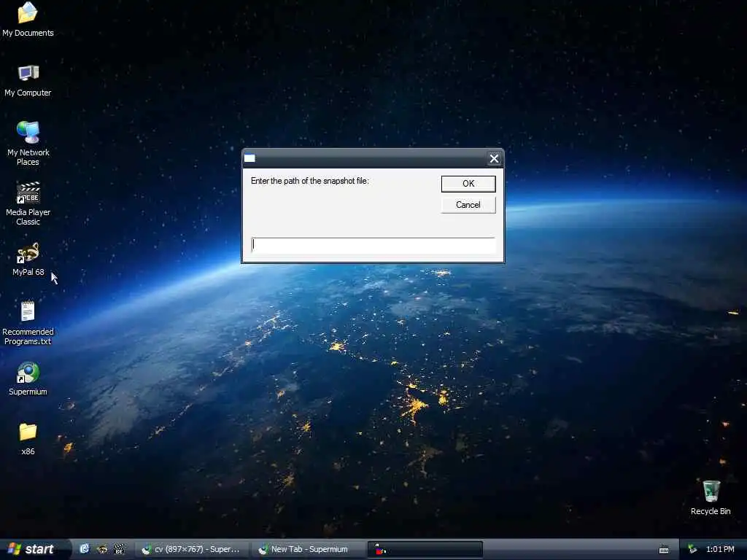Cancel the snapshot path dialog

click(468, 205)
